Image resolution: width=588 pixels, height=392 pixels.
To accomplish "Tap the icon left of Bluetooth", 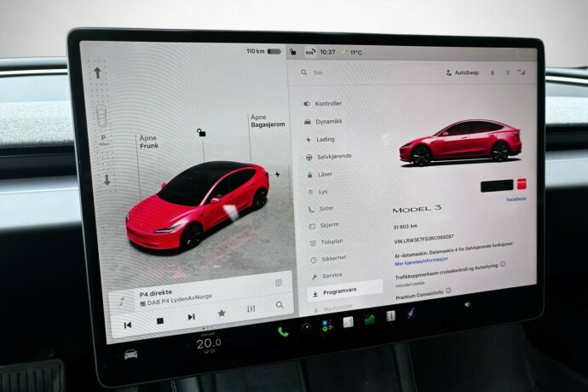I will (x=493, y=72).
